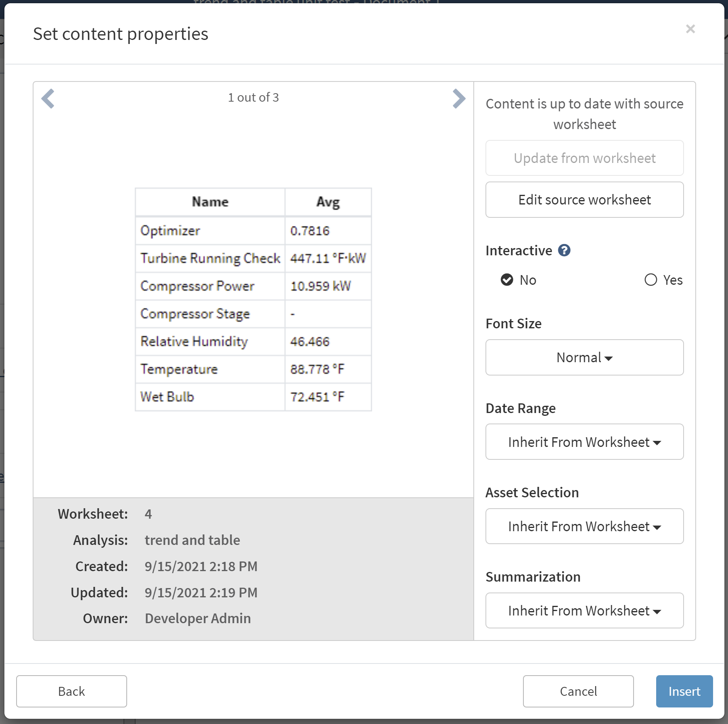
Task: Go to the previous content preview arrow
Action: pos(48,99)
